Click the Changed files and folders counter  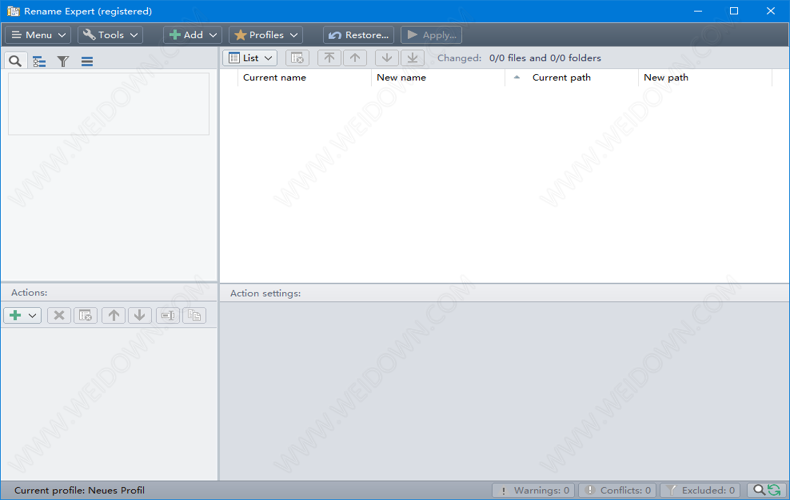519,58
